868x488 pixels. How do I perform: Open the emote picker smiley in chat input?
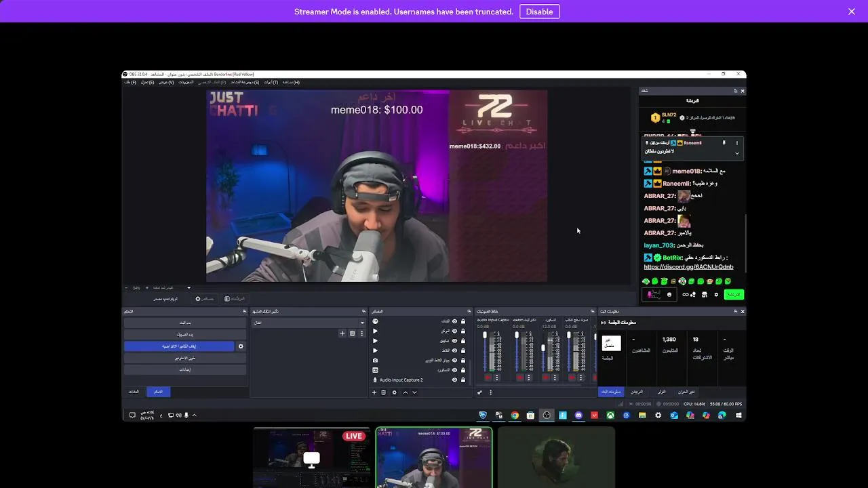(x=669, y=295)
